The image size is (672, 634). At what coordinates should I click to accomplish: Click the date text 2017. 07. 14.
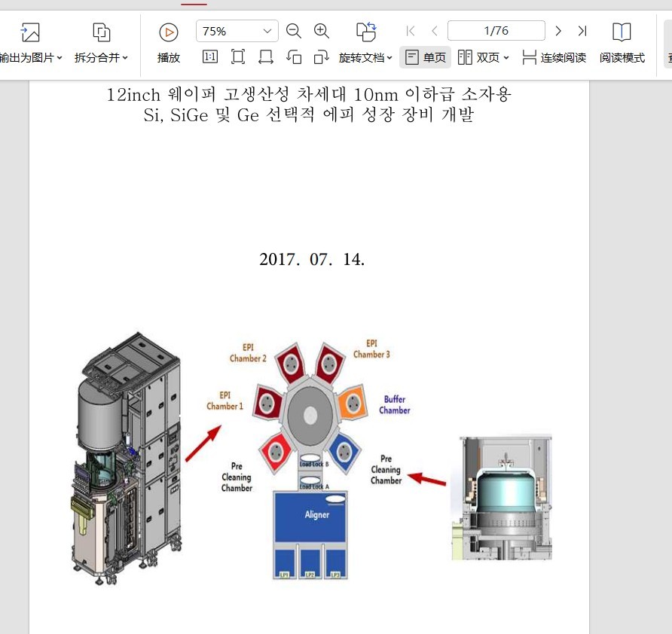coord(312,259)
